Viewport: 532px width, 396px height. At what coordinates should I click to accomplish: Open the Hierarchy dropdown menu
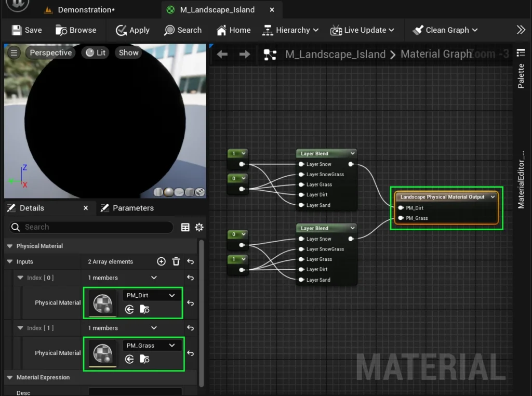click(x=290, y=30)
